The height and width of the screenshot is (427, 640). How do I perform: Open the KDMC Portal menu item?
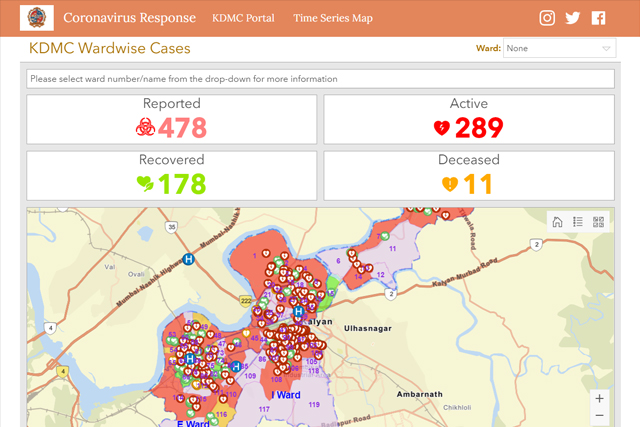tap(243, 18)
